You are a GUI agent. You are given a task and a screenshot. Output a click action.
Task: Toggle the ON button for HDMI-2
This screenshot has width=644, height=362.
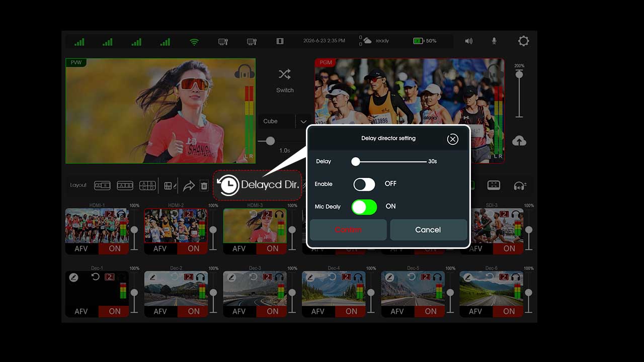pos(194,248)
